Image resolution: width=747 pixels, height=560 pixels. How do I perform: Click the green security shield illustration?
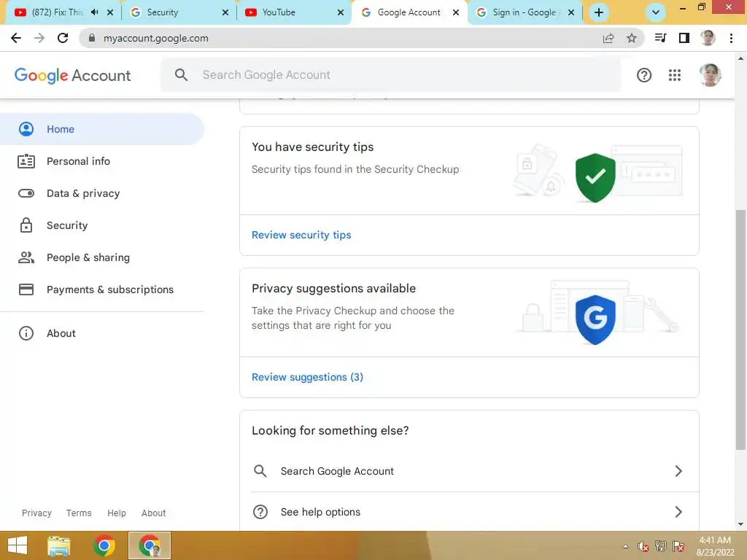click(x=595, y=178)
